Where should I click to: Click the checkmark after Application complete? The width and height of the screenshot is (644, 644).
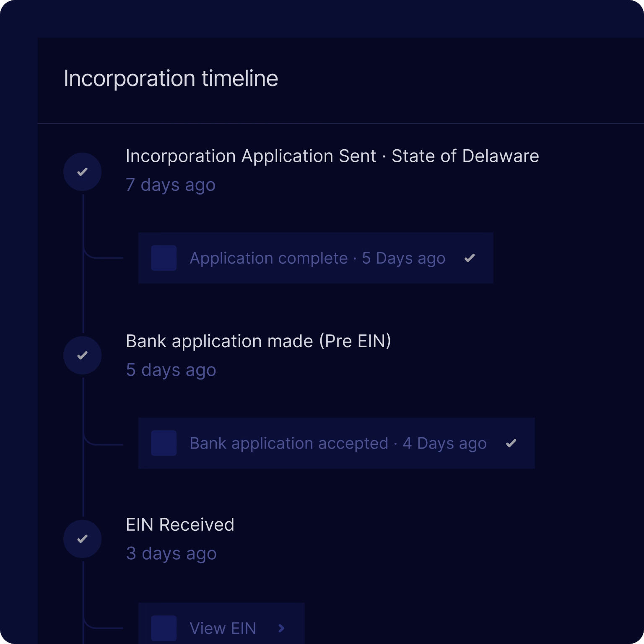pos(470,258)
